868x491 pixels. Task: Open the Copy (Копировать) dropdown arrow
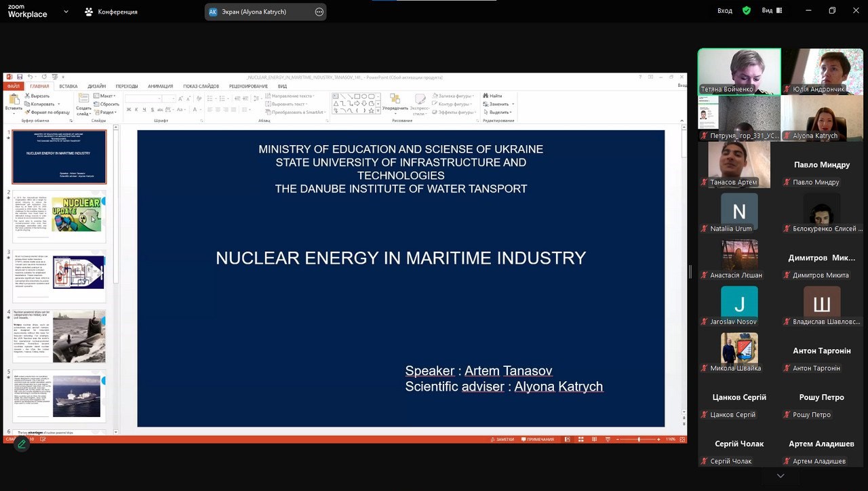(x=59, y=104)
